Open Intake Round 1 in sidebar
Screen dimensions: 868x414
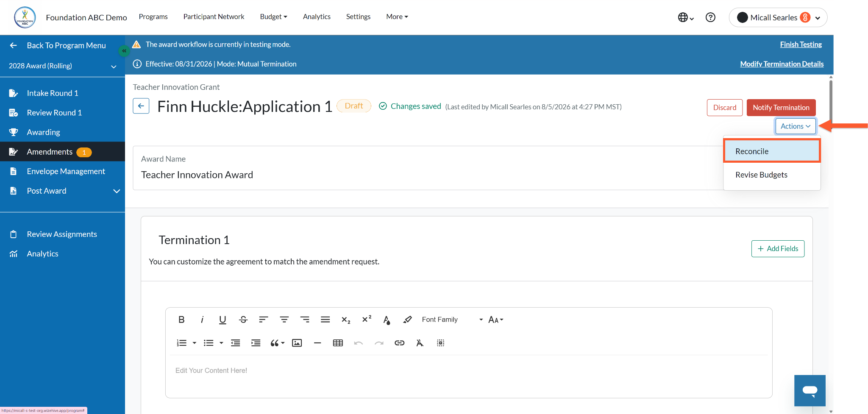click(62, 93)
